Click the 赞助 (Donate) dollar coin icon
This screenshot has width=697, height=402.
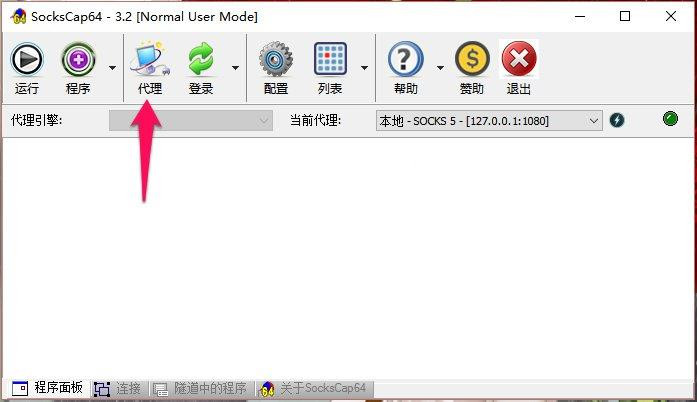tap(471, 61)
